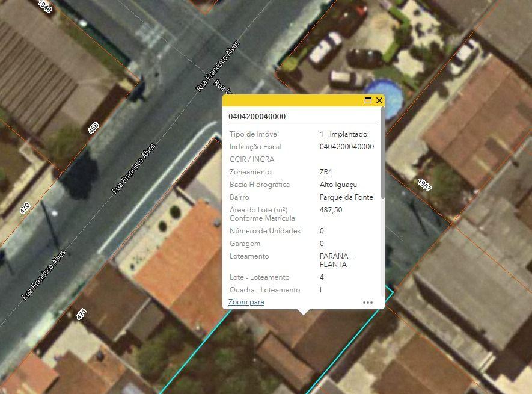The width and height of the screenshot is (532, 394).
Task: Select the ZR4 zoning value
Action: click(326, 171)
